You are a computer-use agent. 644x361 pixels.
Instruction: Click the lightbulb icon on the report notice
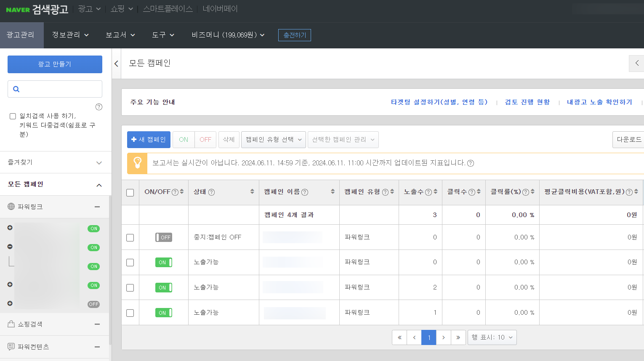(x=137, y=162)
